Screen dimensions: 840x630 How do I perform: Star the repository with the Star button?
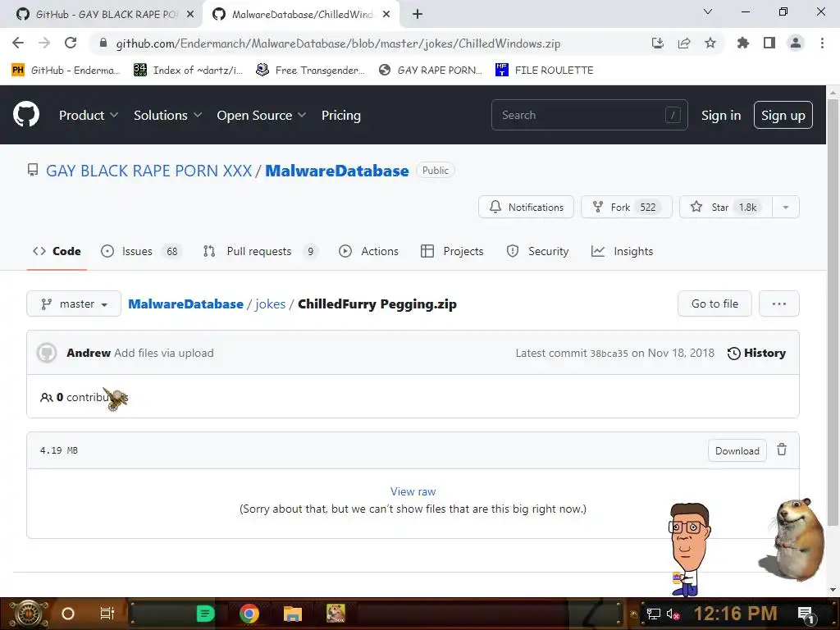(x=726, y=208)
